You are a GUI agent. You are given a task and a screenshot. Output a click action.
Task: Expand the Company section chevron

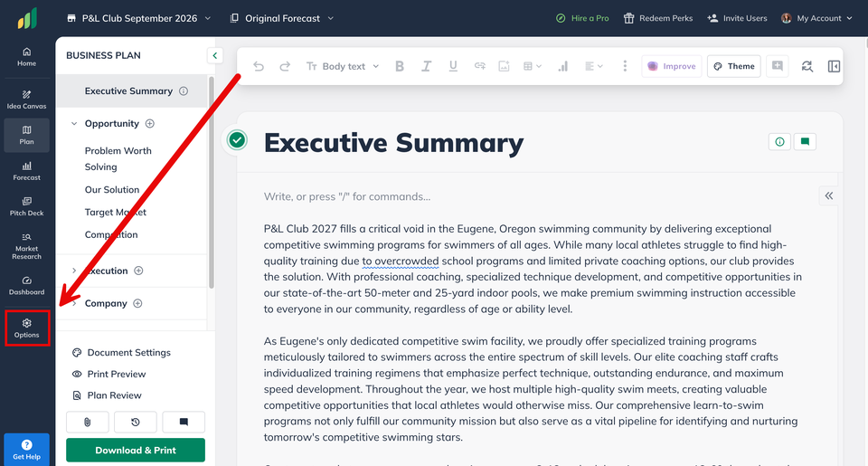tap(74, 303)
